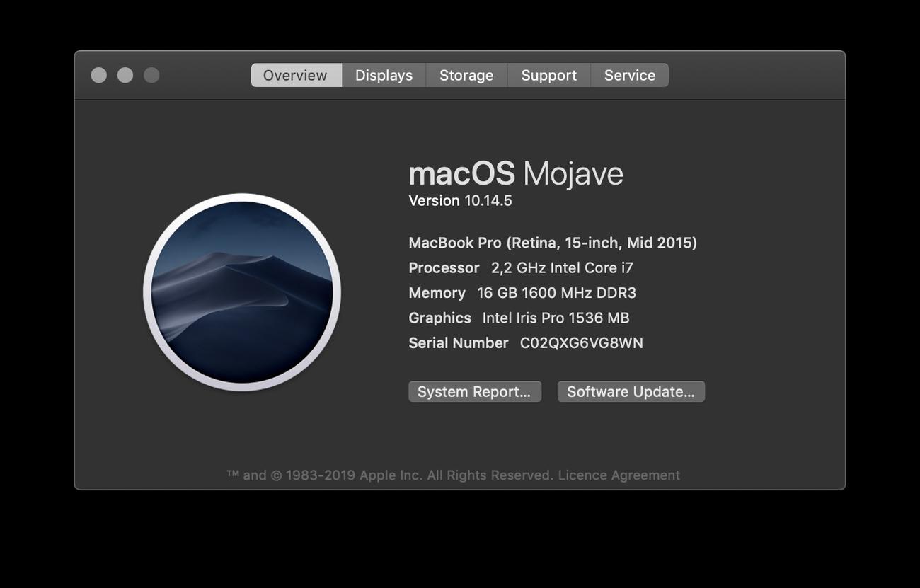Click the Serial Number label

point(459,343)
